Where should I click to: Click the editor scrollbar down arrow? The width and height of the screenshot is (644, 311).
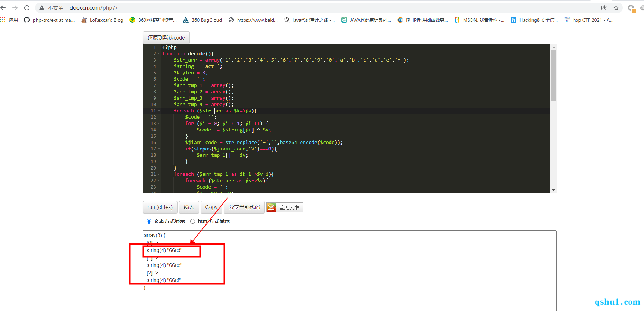tap(553, 190)
